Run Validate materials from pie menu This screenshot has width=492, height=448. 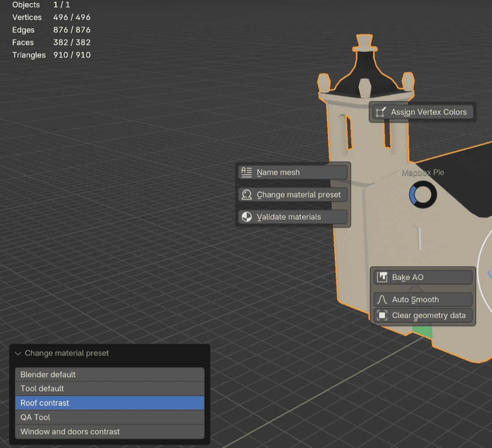293,217
